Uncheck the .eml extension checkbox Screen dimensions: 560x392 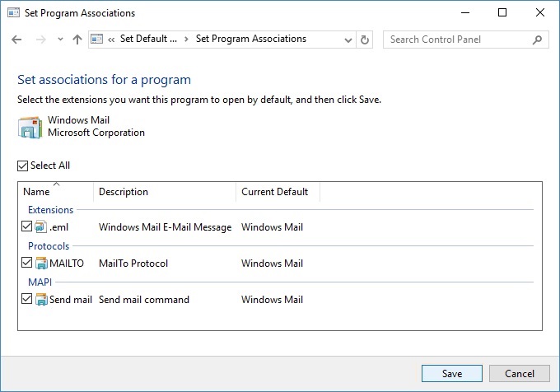pyautogui.click(x=27, y=226)
